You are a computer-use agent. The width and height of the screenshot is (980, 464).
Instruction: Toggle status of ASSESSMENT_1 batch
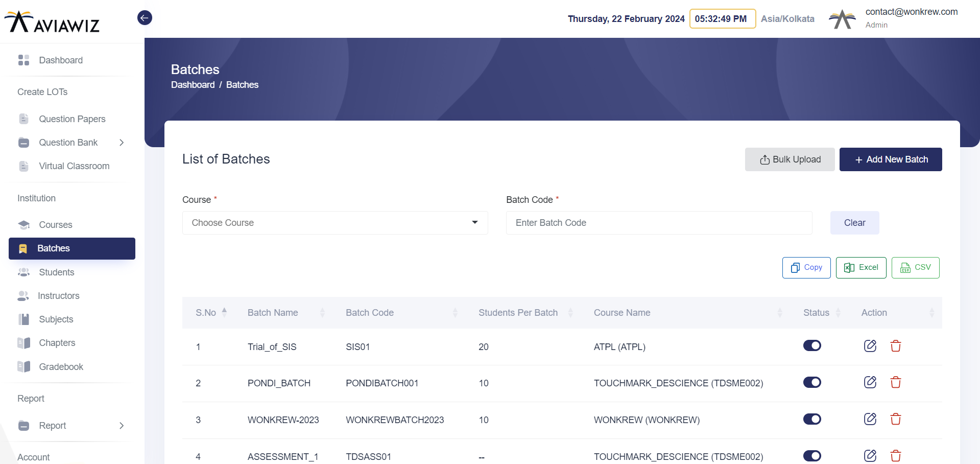[812, 456]
